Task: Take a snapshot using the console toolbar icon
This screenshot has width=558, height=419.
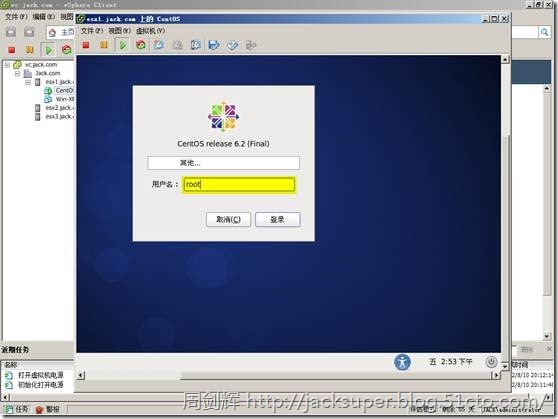Action: click(x=159, y=45)
